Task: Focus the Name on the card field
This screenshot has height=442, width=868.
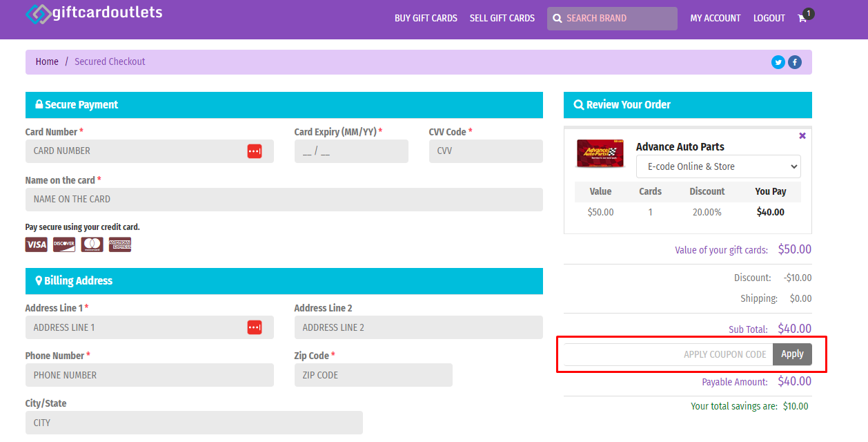Action: coord(284,200)
